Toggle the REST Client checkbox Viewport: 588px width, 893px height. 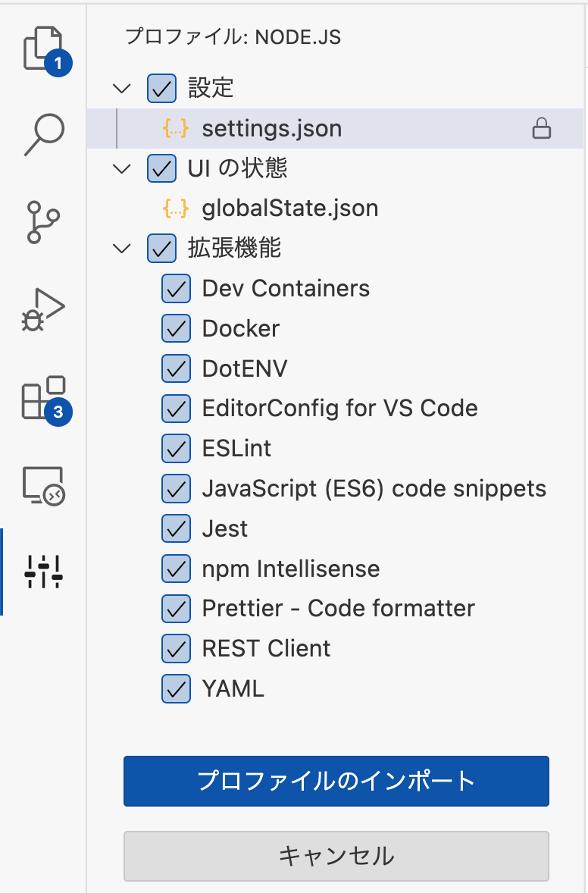click(176, 649)
